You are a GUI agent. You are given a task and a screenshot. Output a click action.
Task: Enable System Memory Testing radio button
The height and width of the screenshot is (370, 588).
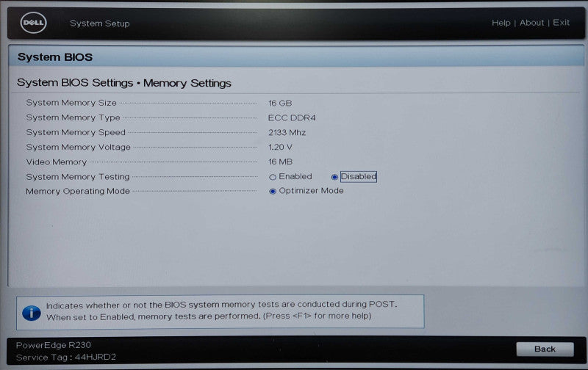pyautogui.click(x=273, y=177)
